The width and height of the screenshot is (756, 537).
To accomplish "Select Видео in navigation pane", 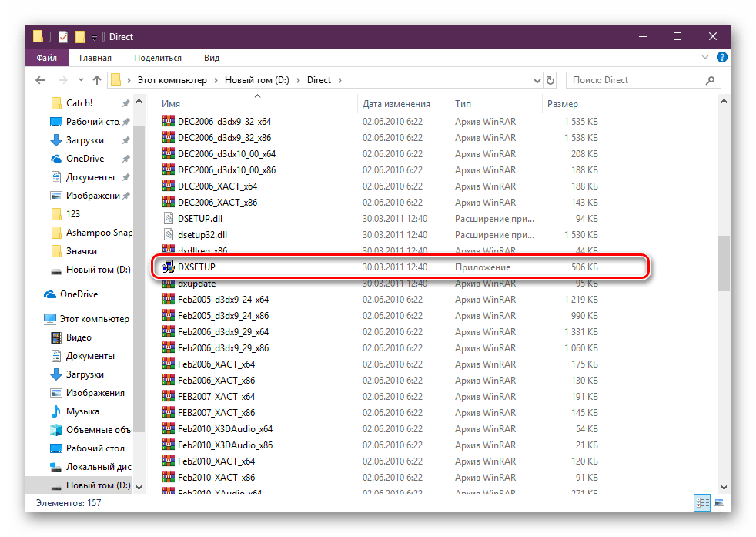I will (71, 337).
